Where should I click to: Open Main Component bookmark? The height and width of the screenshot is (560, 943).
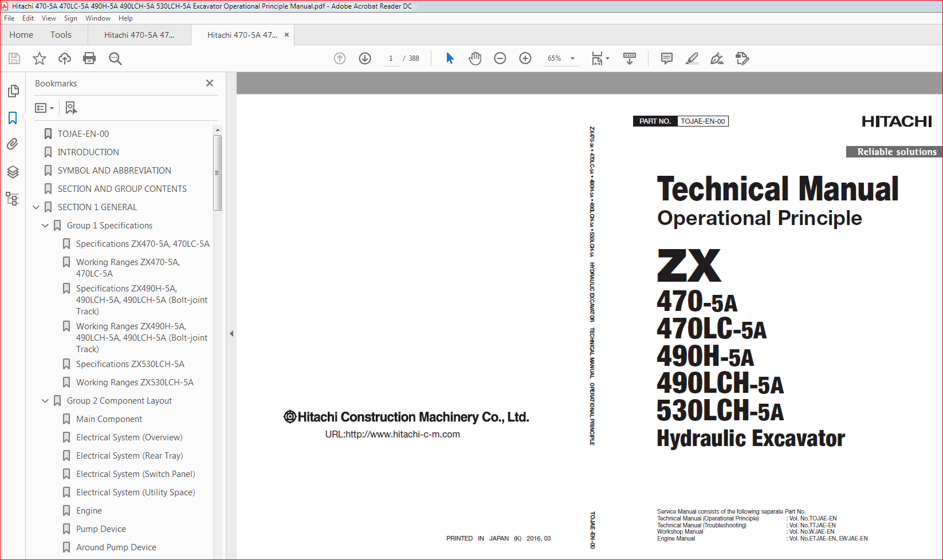[x=109, y=419]
